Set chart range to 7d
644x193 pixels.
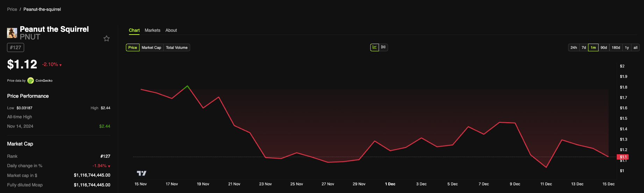pos(584,47)
